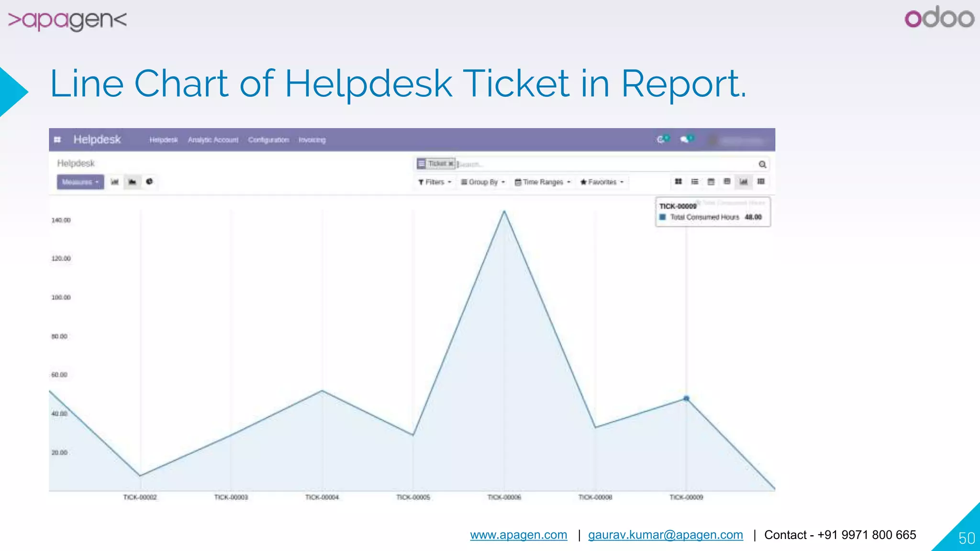Switch to list view
This screenshot has height=551, width=980.
click(695, 182)
